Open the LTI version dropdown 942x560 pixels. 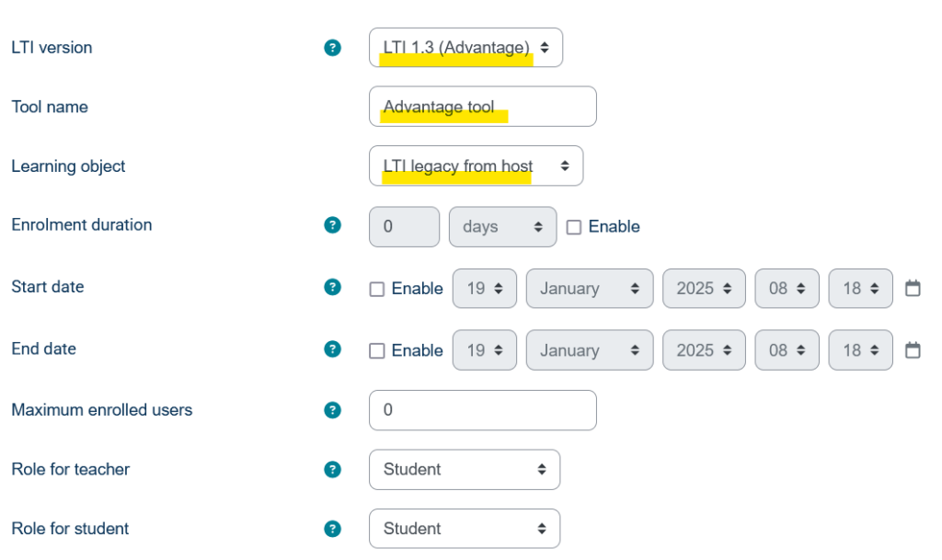click(x=465, y=48)
